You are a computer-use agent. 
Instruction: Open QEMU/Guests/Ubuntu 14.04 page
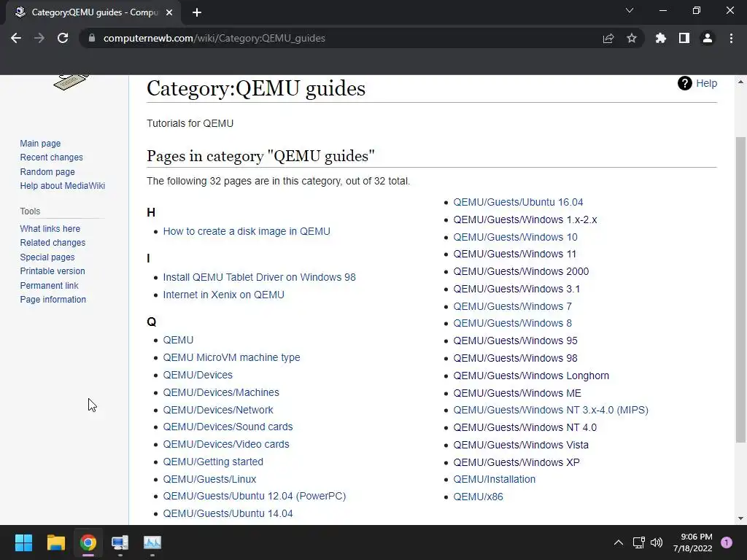(228, 514)
